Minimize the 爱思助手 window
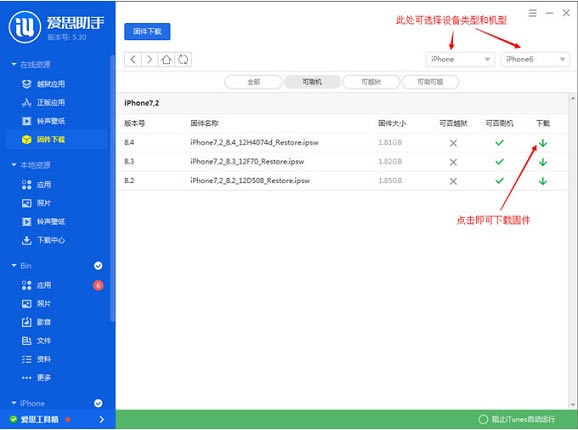Viewport: 578px width, 430px height. pos(549,13)
